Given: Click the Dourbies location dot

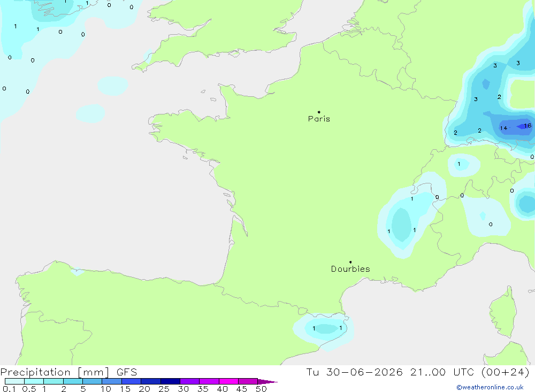Looking at the screenshot, I should coord(350,262).
